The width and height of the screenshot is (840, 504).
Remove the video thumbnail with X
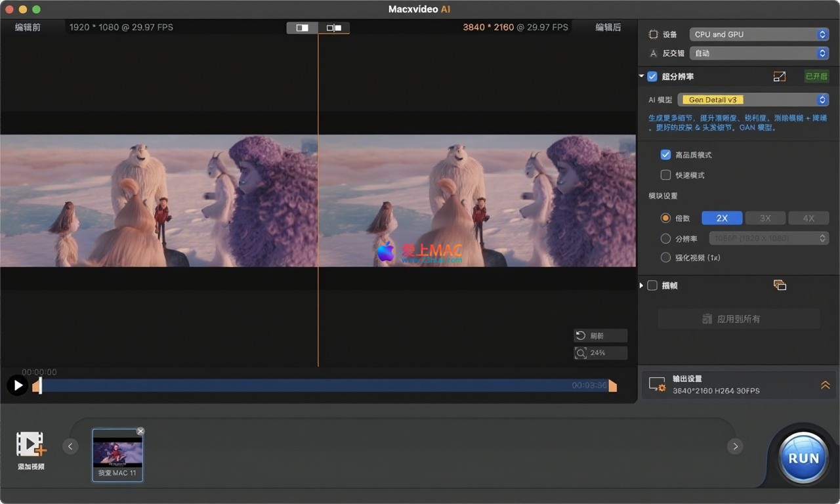140,431
